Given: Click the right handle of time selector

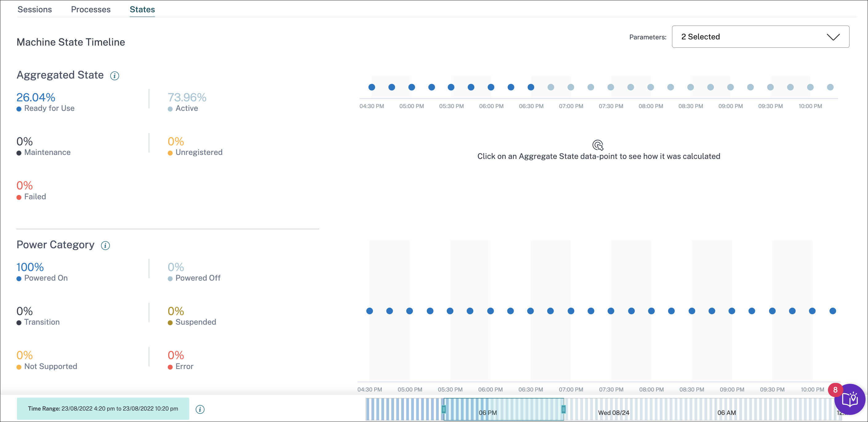Looking at the screenshot, I should click(x=563, y=409).
